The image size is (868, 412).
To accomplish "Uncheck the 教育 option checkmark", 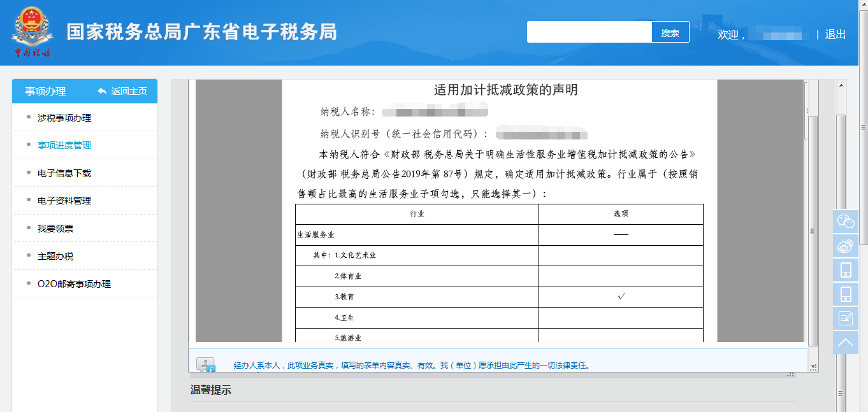I will pos(621,296).
